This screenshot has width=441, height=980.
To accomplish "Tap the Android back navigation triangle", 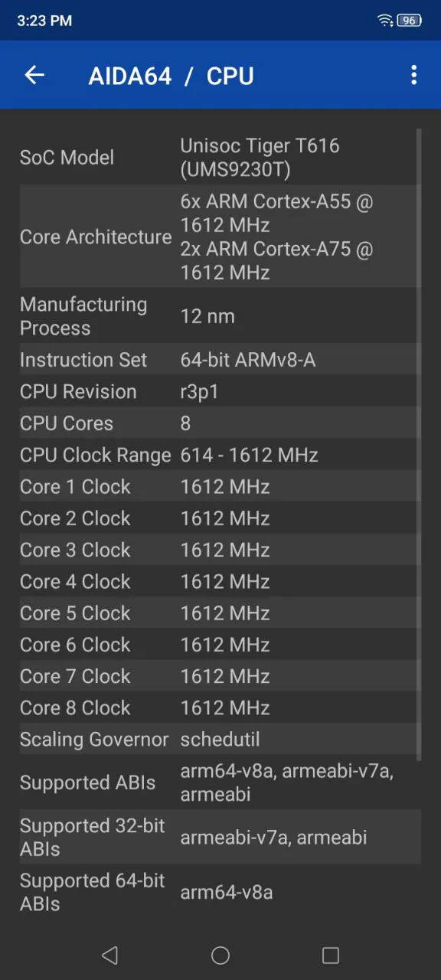I will [x=109, y=955].
